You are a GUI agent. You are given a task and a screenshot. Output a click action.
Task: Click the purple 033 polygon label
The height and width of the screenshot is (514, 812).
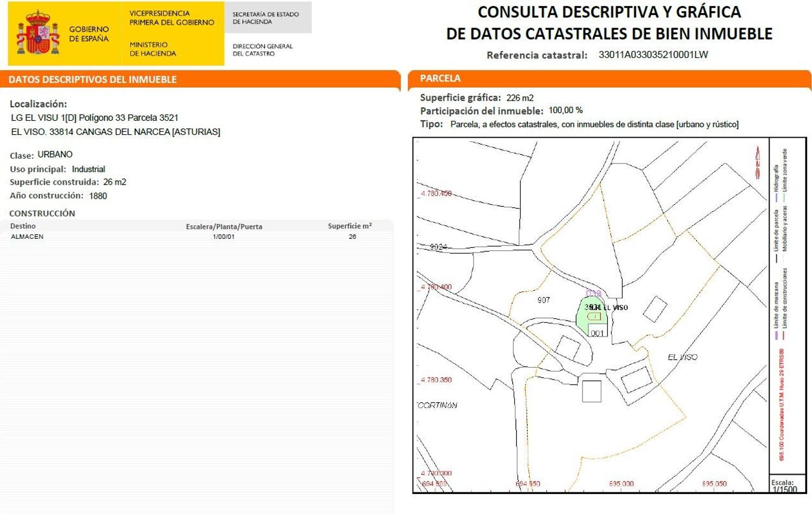(x=593, y=294)
